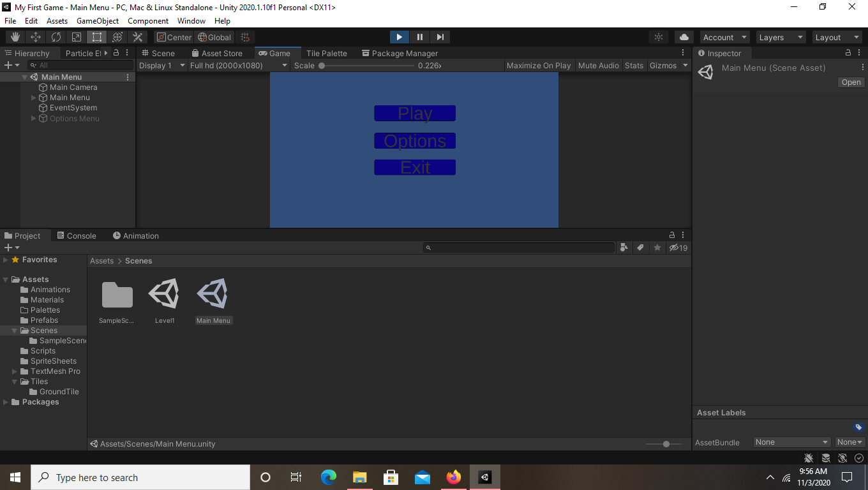
Task: Open the Display 1 dropdown
Action: coord(162,65)
